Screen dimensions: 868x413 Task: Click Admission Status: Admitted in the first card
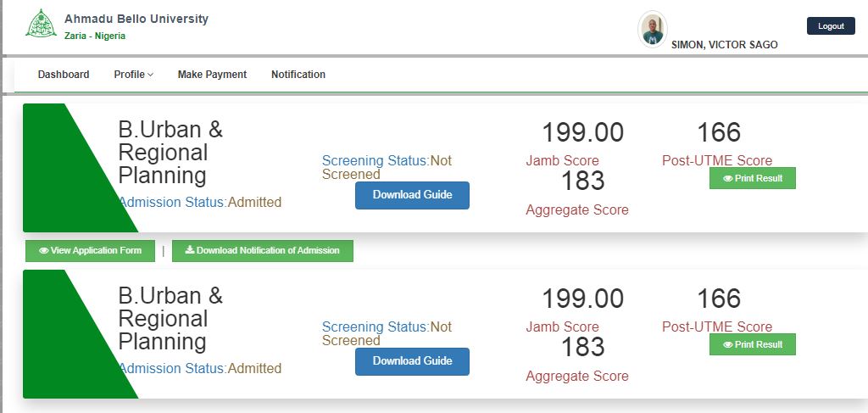click(x=200, y=203)
